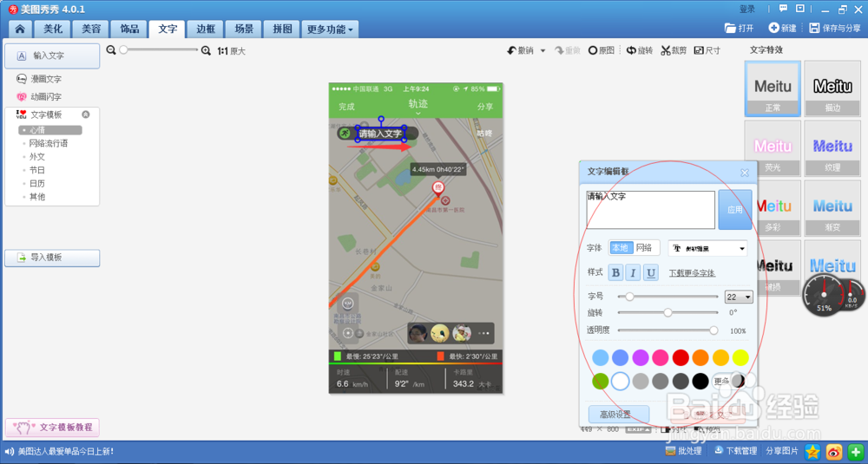The height and width of the screenshot is (464, 868).
Task: Select 网络流行语 template category
Action: click(48, 143)
